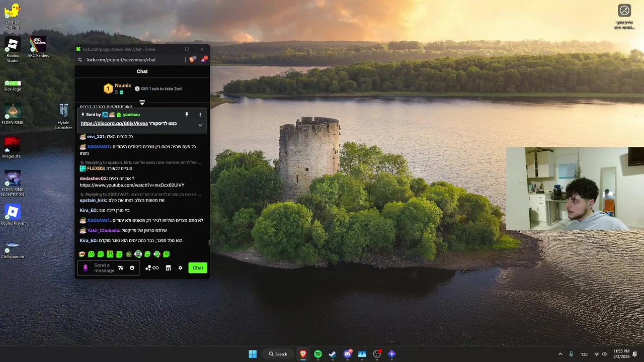The width and height of the screenshot is (644, 362).
Task: Switch to Brave in the taskbar
Action: [303, 354]
